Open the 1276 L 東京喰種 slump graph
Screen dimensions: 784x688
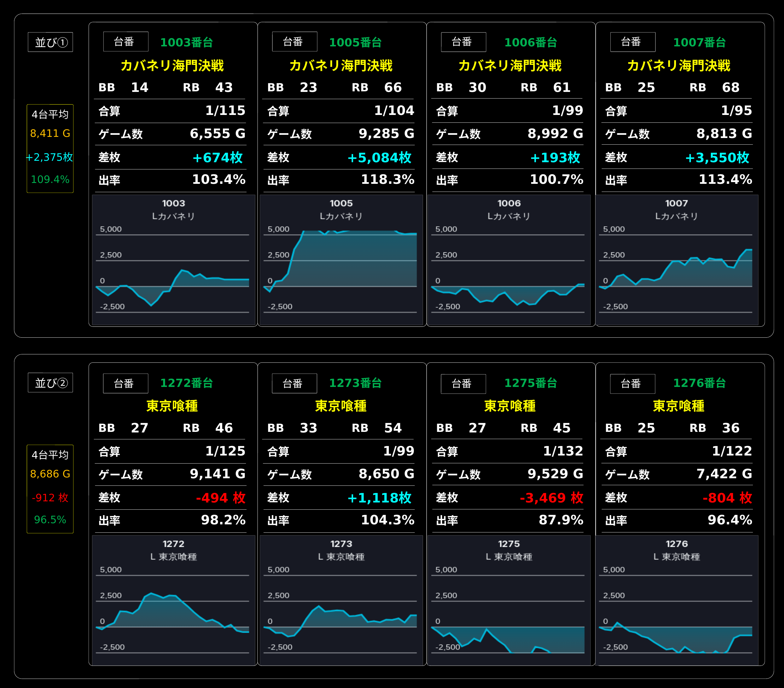point(677,600)
